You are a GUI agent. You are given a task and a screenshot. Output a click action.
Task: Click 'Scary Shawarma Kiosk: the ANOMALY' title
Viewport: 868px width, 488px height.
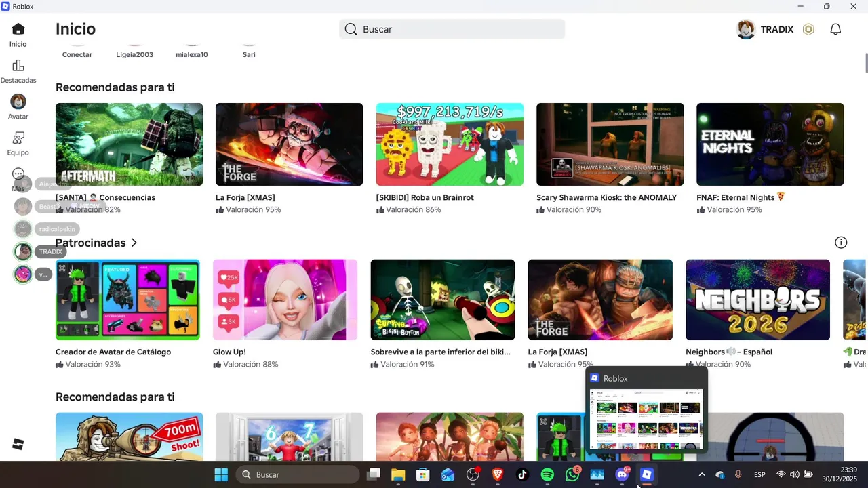(606, 197)
